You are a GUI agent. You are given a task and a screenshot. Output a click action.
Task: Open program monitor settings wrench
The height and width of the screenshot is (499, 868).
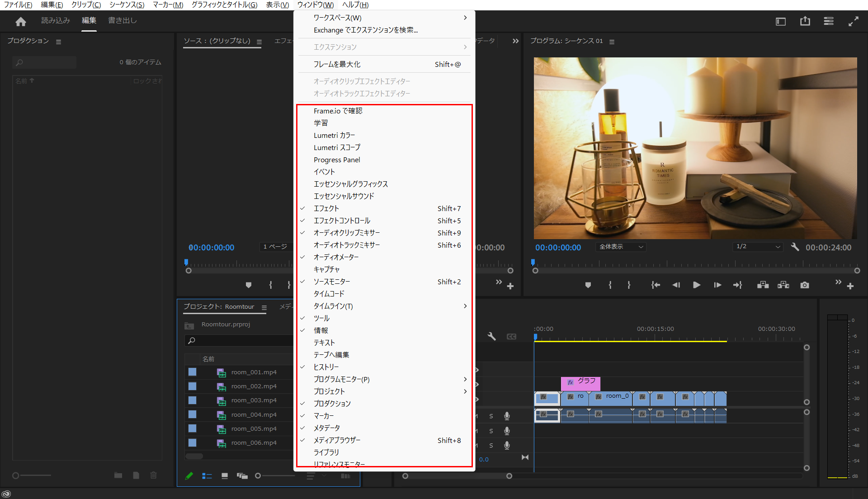point(795,247)
